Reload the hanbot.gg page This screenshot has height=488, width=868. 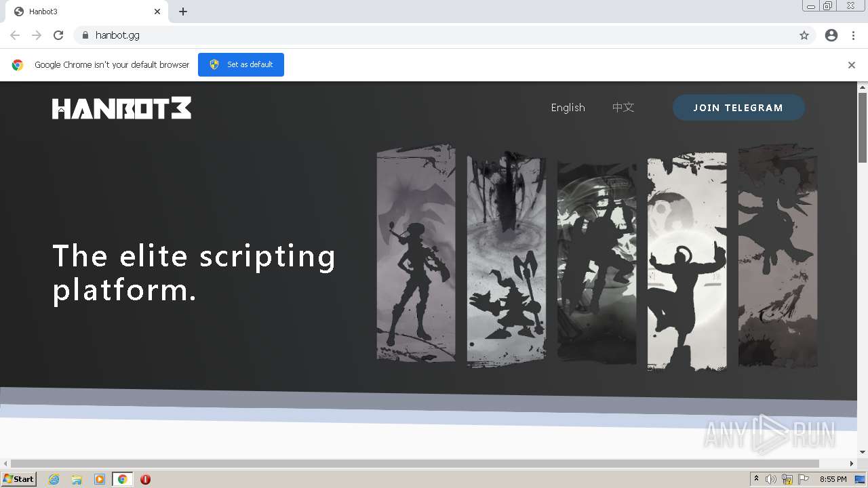pos(58,35)
